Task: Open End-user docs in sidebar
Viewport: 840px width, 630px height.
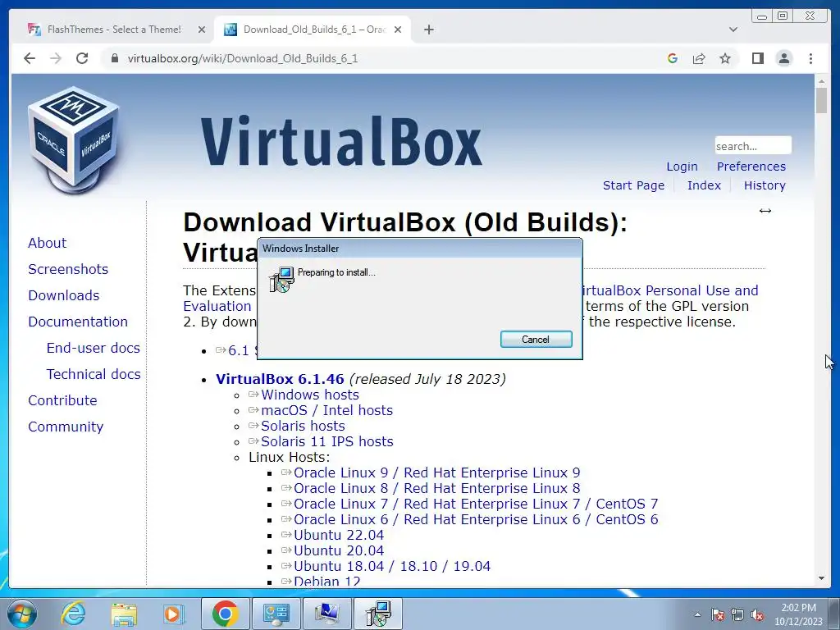Action: pos(94,348)
